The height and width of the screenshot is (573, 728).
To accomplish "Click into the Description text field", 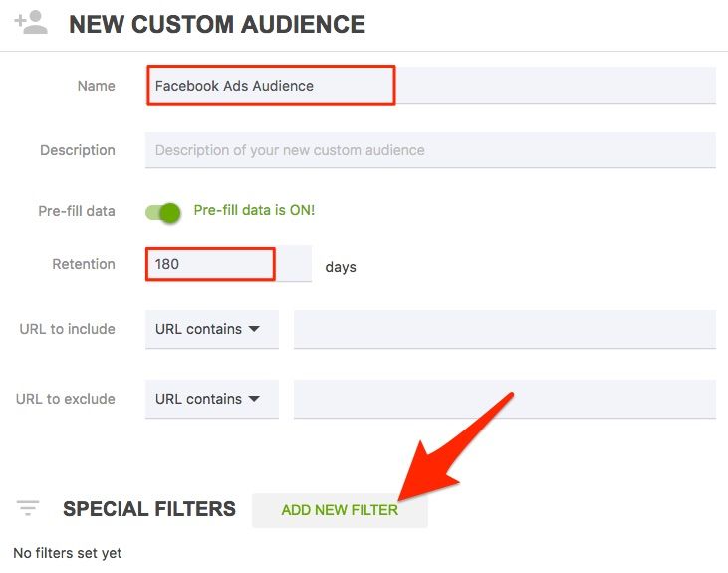I will 430,150.
